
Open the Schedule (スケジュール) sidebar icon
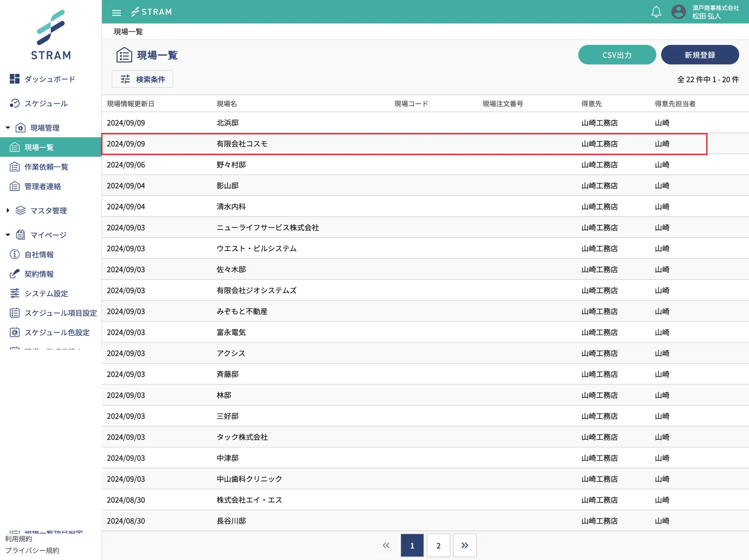click(x=15, y=104)
